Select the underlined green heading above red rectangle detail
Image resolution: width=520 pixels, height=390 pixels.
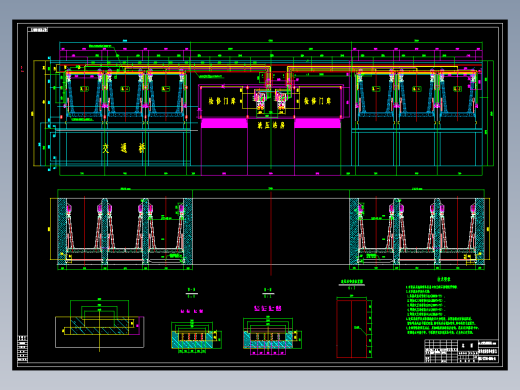pyautogui.click(x=352, y=283)
